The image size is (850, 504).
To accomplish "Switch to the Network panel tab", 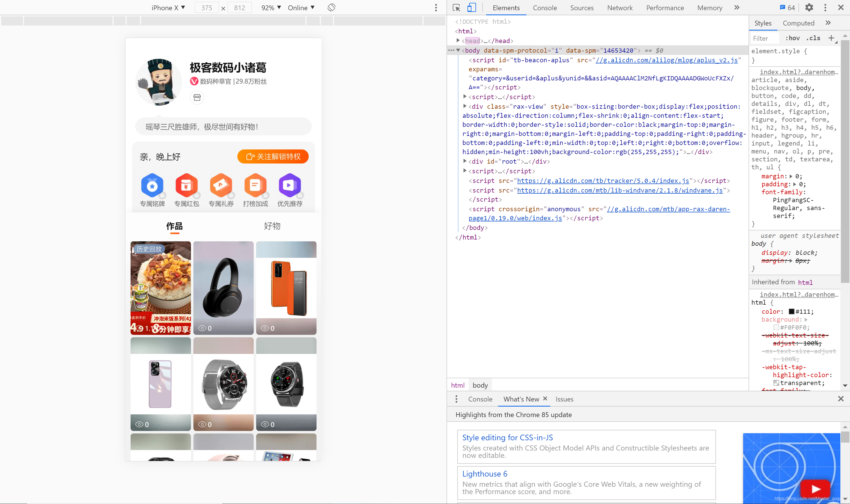I will (x=620, y=7).
